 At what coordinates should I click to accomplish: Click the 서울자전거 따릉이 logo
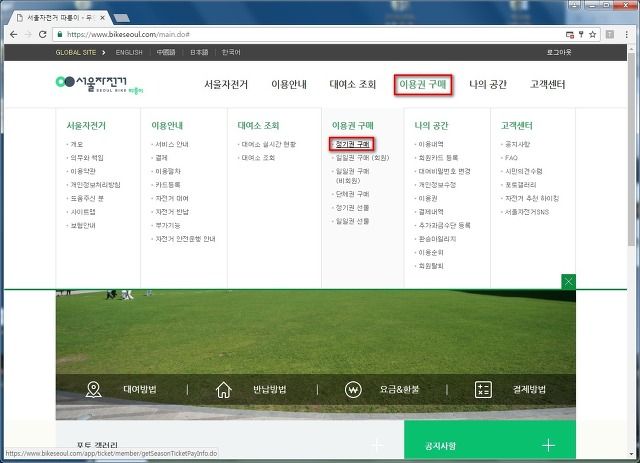99,85
